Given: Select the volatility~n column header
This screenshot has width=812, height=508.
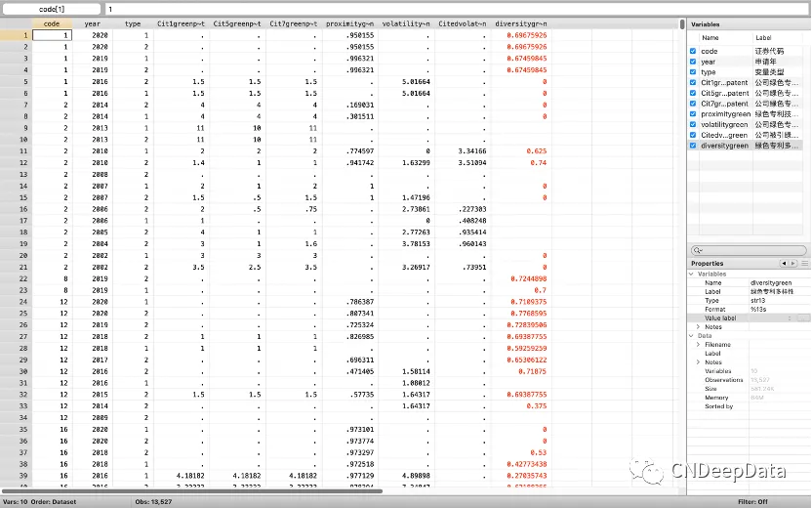Looking at the screenshot, I should (406, 23).
